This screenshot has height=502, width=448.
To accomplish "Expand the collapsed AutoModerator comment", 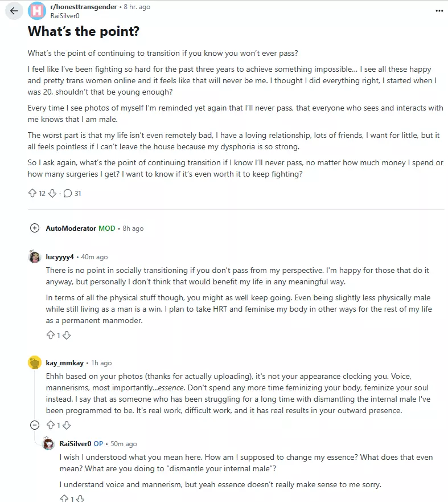I will pyautogui.click(x=35, y=228).
